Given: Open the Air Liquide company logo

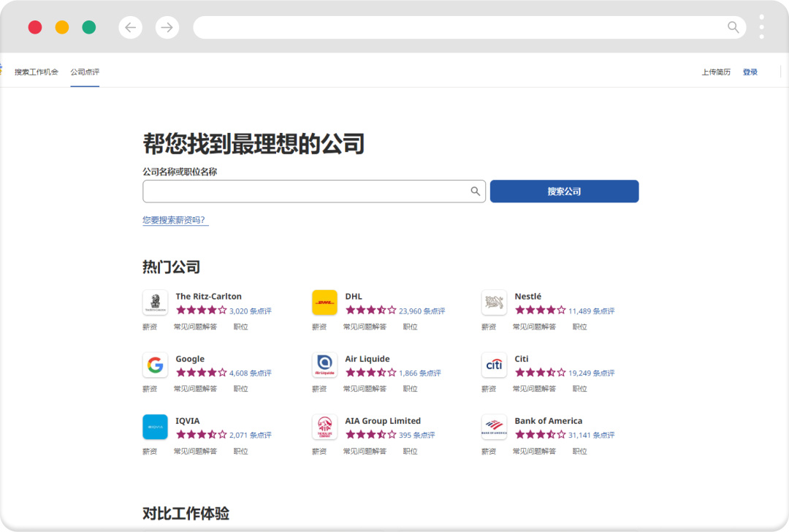Looking at the screenshot, I should point(324,365).
